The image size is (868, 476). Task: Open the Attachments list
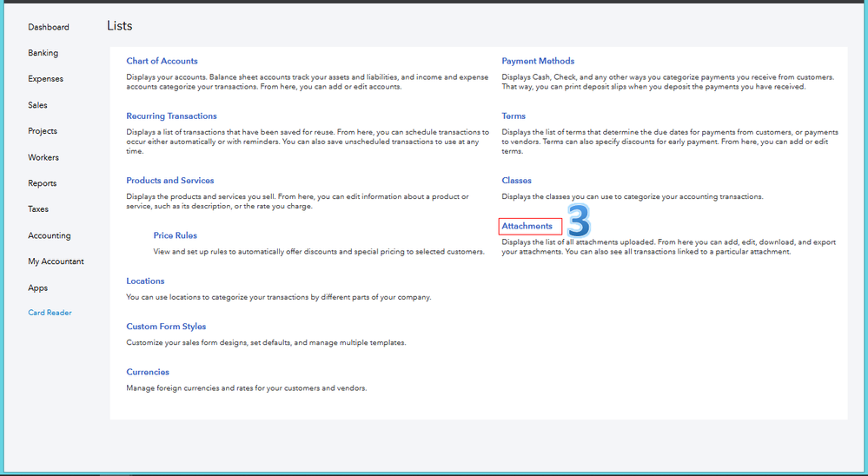(x=527, y=226)
